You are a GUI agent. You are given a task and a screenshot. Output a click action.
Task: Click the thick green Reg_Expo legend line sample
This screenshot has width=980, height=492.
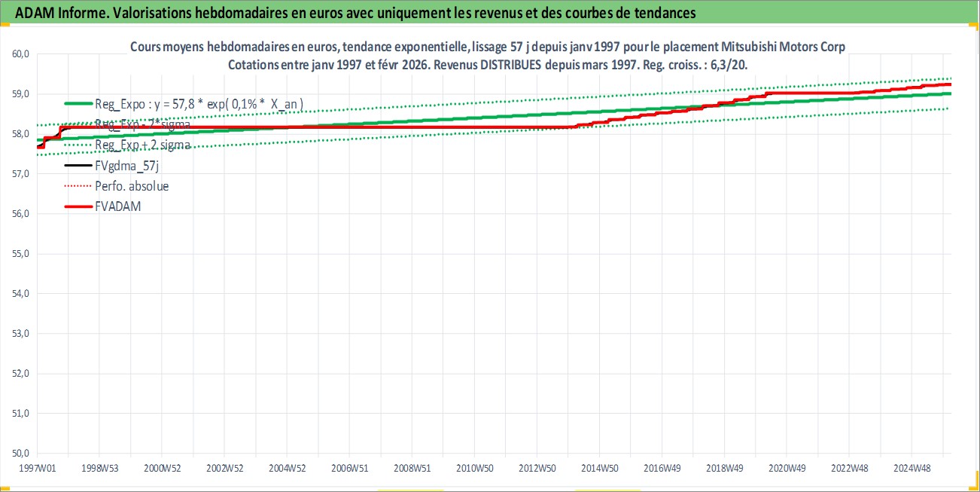pos(78,104)
